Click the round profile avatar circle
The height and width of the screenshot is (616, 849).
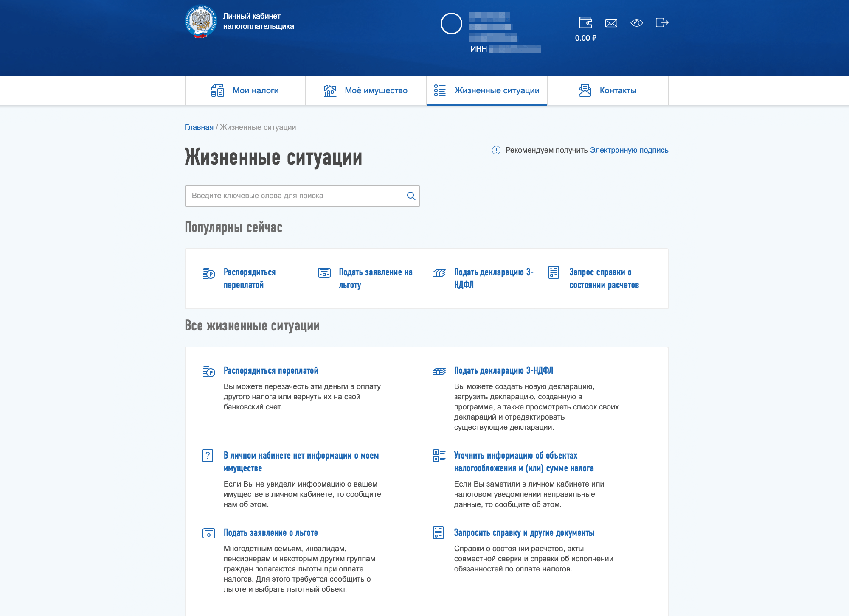tap(451, 23)
